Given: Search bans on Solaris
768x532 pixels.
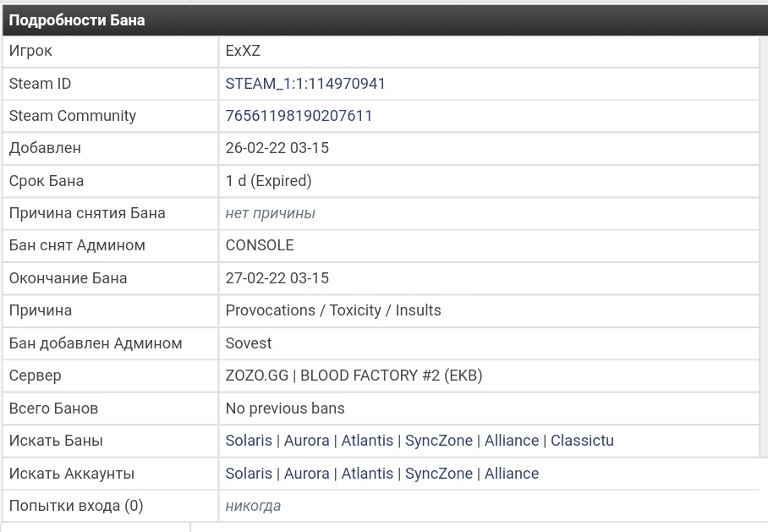Looking at the screenshot, I should tap(249, 441).
